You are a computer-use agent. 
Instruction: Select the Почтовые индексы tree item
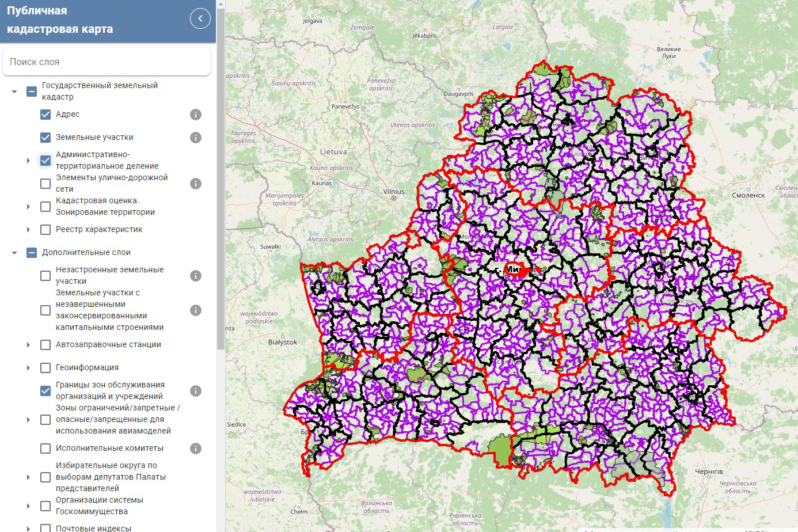[93, 527]
